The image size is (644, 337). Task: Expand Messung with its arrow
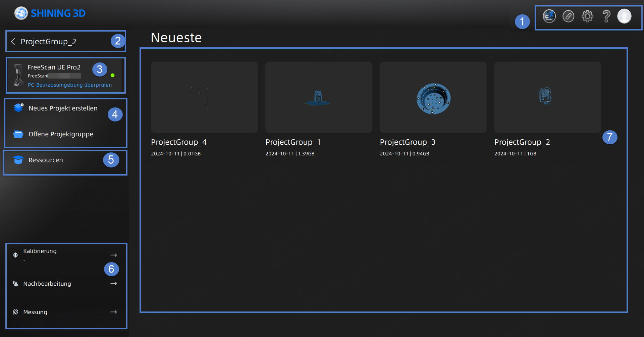coord(114,312)
